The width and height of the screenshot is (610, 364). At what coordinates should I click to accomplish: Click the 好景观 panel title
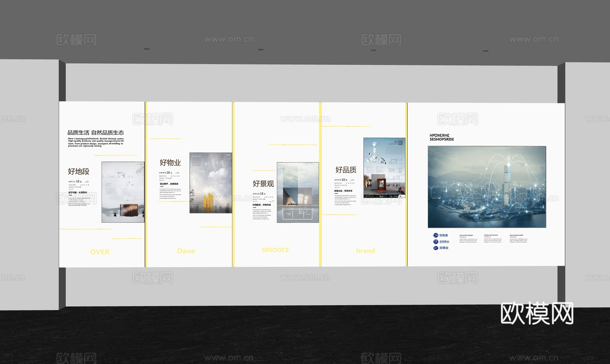[x=263, y=184]
